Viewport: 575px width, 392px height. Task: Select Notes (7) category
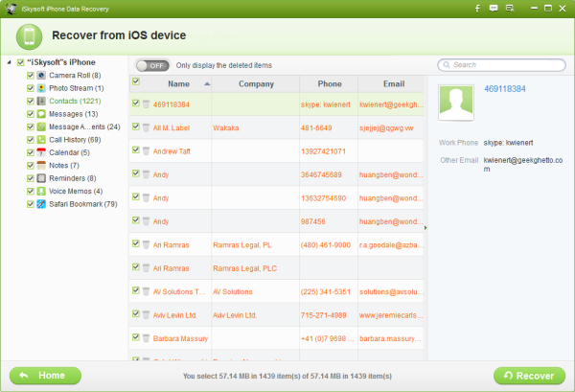[x=64, y=166]
